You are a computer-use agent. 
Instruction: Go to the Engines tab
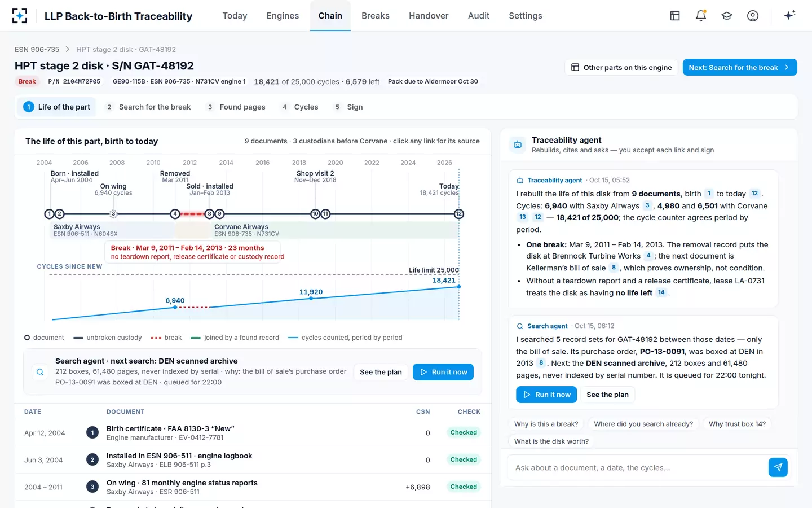tap(283, 16)
